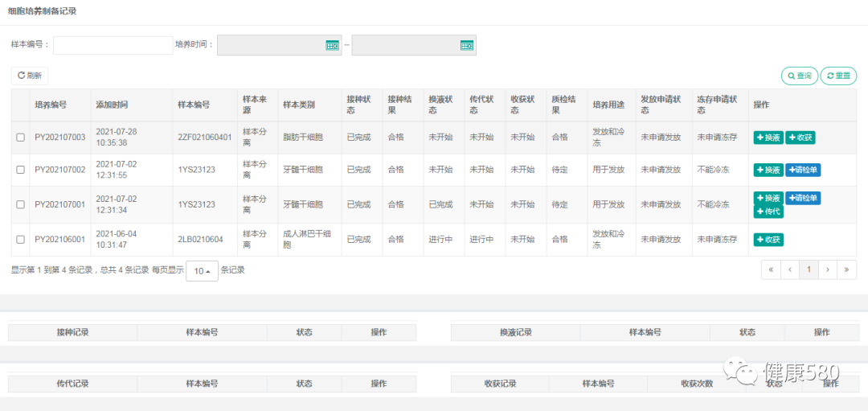Click 收获 button in row PY202106001
This screenshot has height=411, width=868.
coord(768,240)
